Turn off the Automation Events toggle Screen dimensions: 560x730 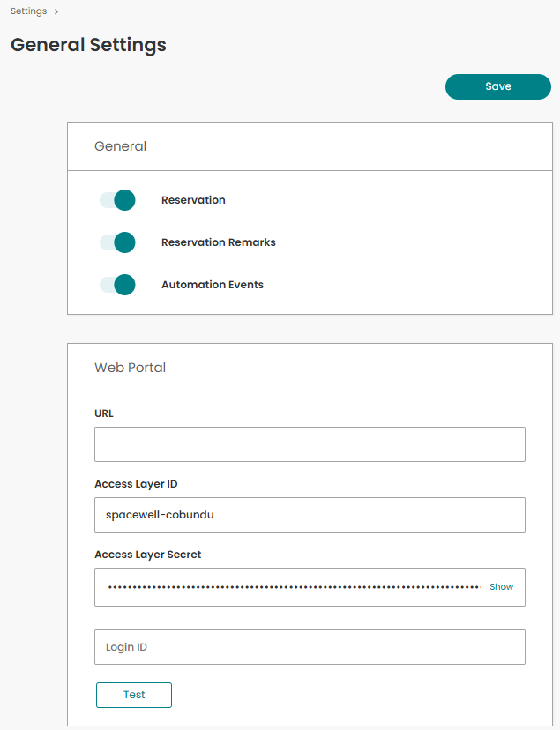tap(117, 285)
